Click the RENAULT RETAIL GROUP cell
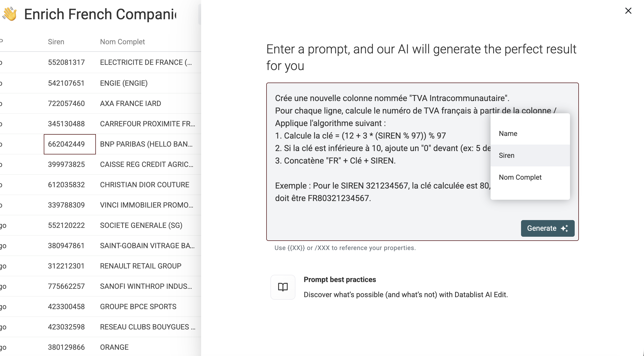Screen dimensions: 644x356 (141, 266)
